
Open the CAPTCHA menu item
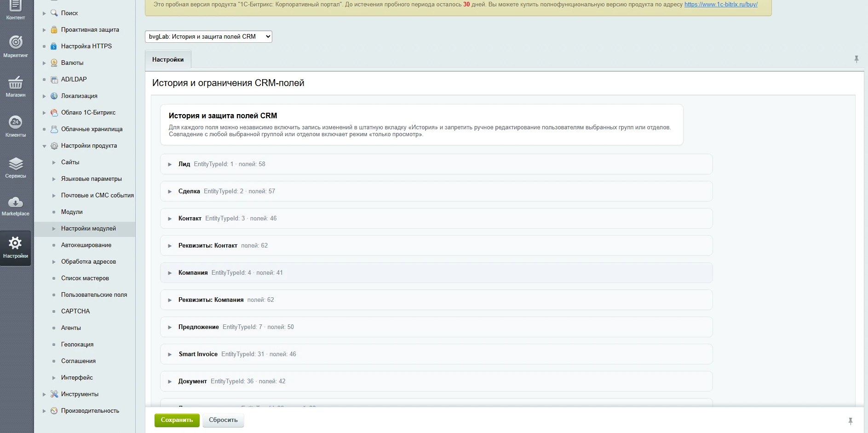click(x=75, y=311)
